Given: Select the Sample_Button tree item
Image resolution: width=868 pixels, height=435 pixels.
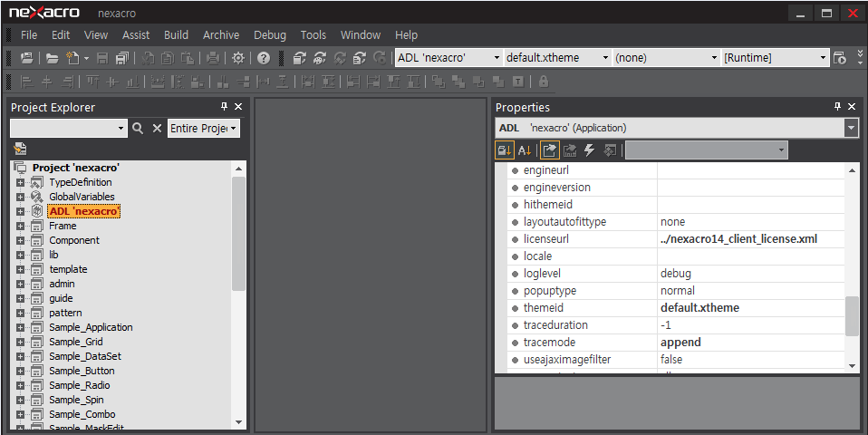Looking at the screenshot, I should tap(82, 371).
